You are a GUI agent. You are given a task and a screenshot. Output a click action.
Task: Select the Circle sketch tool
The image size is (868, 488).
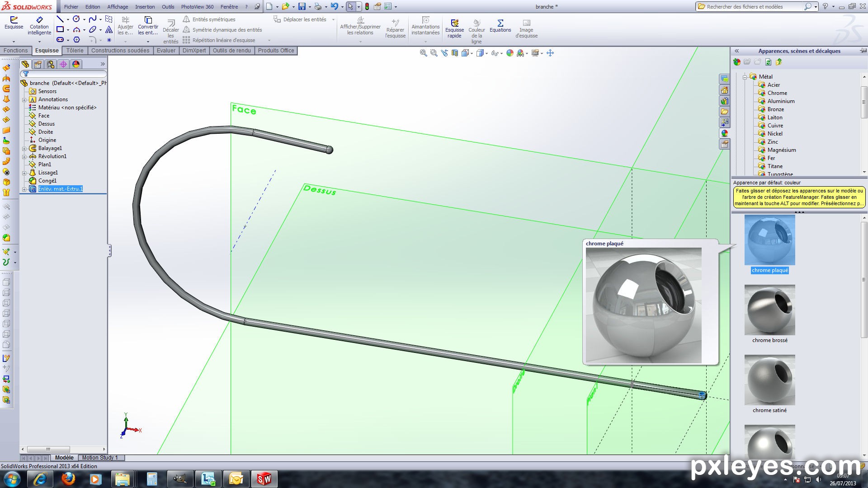[76, 19]
